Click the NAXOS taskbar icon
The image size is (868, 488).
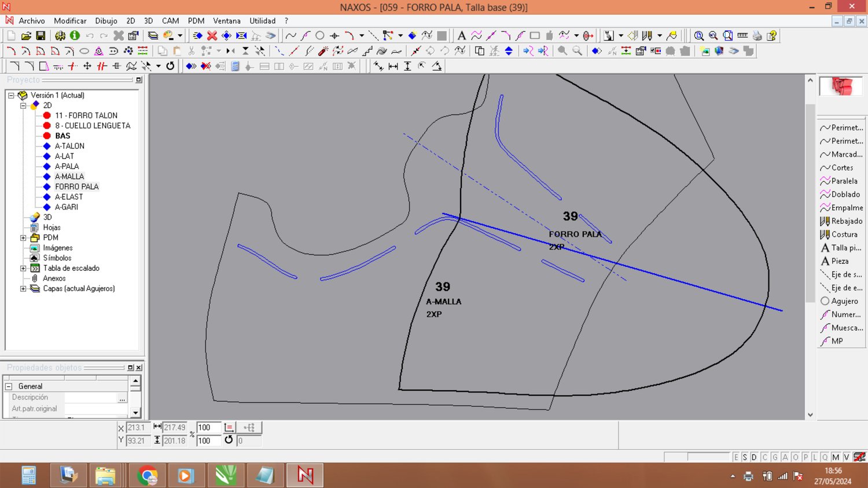coord(305,476)
